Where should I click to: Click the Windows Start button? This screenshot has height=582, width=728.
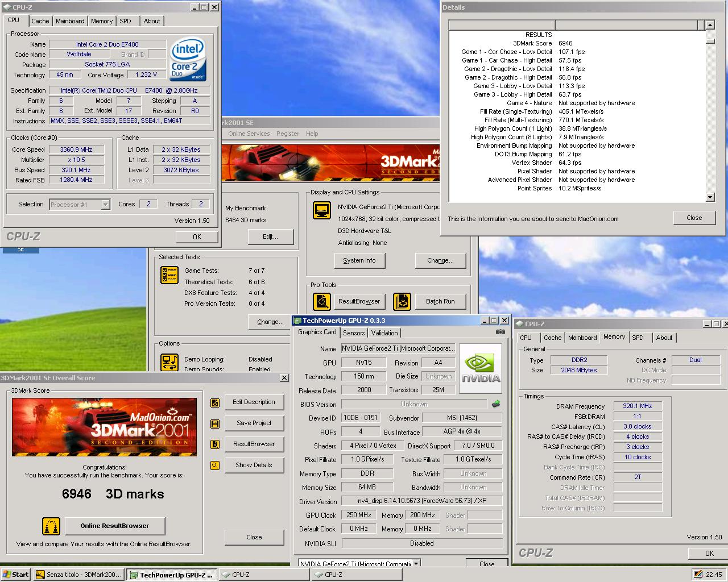[15, 575]
